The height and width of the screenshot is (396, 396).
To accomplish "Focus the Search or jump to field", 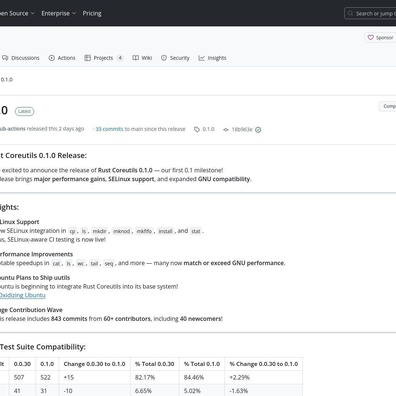I will coord(370,13).
